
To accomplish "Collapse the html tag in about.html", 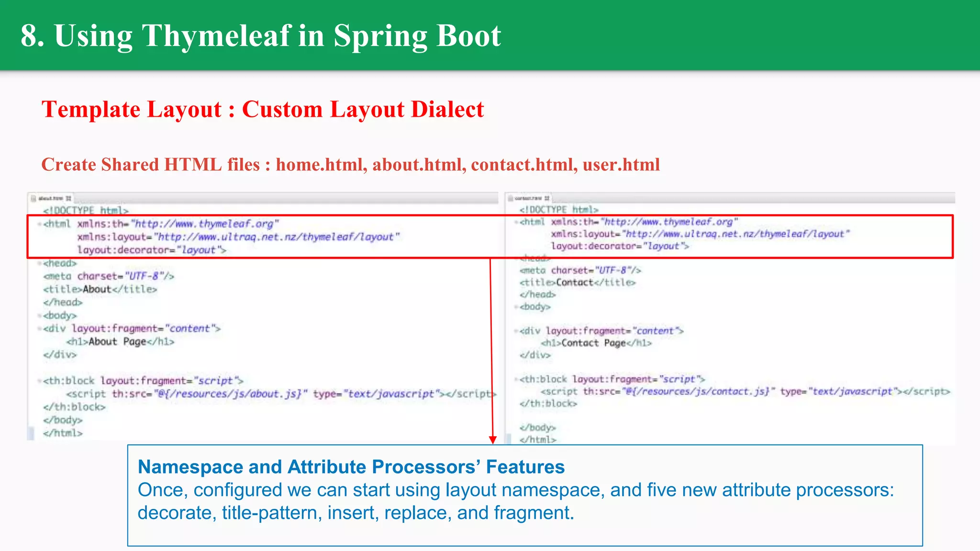I will (x=39, y=224).
